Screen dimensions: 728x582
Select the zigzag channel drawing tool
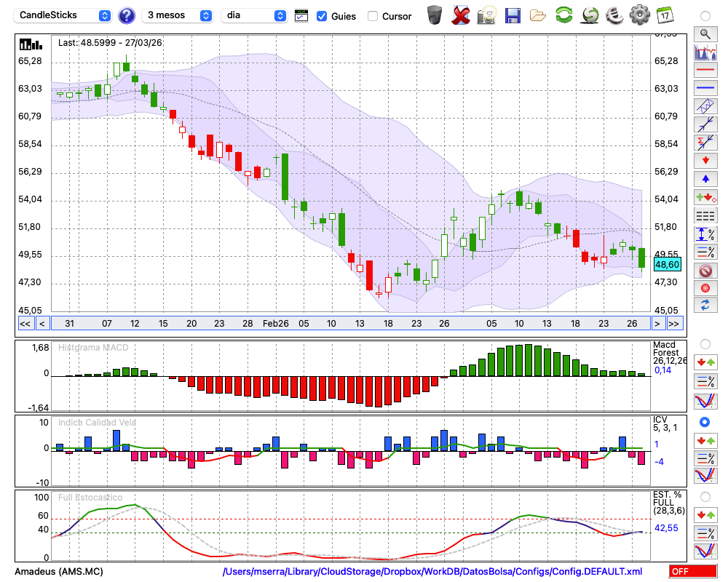click(705, 106)
